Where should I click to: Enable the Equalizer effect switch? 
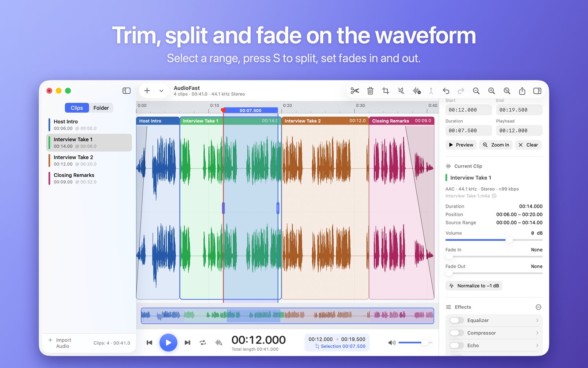point(456,320)
